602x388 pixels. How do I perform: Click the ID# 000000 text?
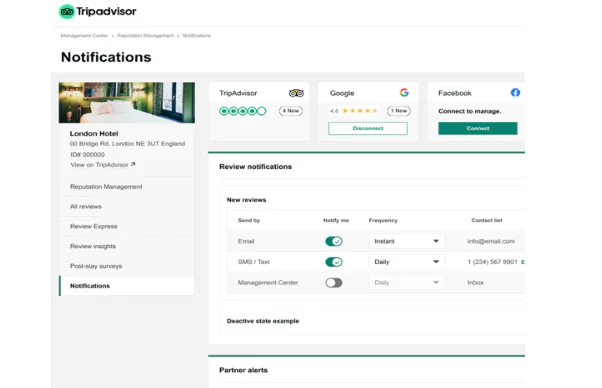click(87, 154)
